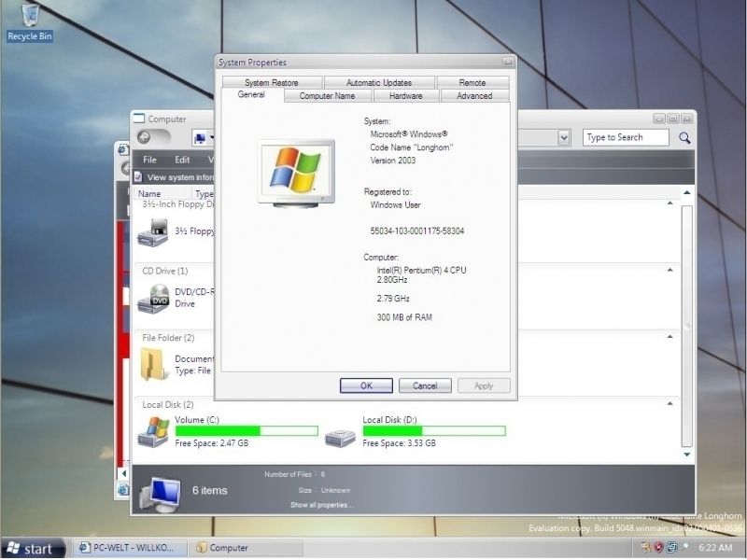Viewport: 747px width, 560px height.
Task: Click Show all properties link
Action: coord(321,505)
